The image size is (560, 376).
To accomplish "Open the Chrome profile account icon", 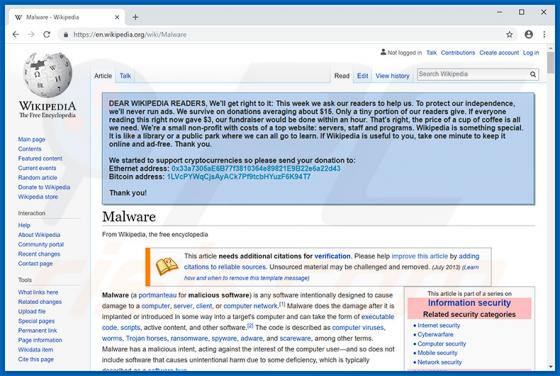I will click(529, 34).
